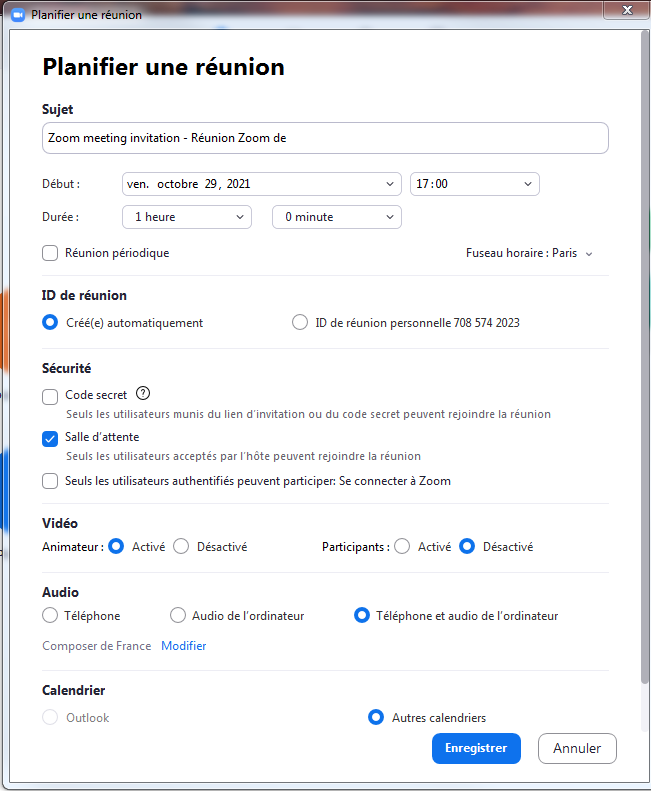Expand the 1 heure duration dropdown
This screenshot has height=791, width=651.
pos(186,217)
